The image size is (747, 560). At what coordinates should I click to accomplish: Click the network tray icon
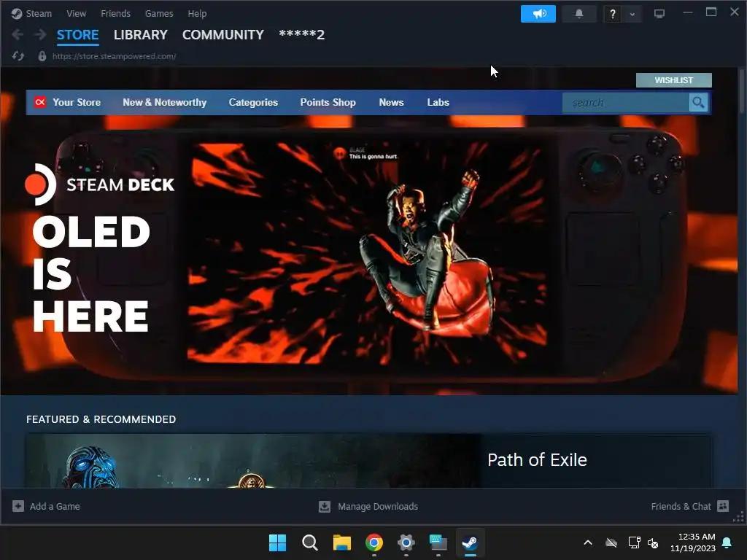[x=634, y=542]
